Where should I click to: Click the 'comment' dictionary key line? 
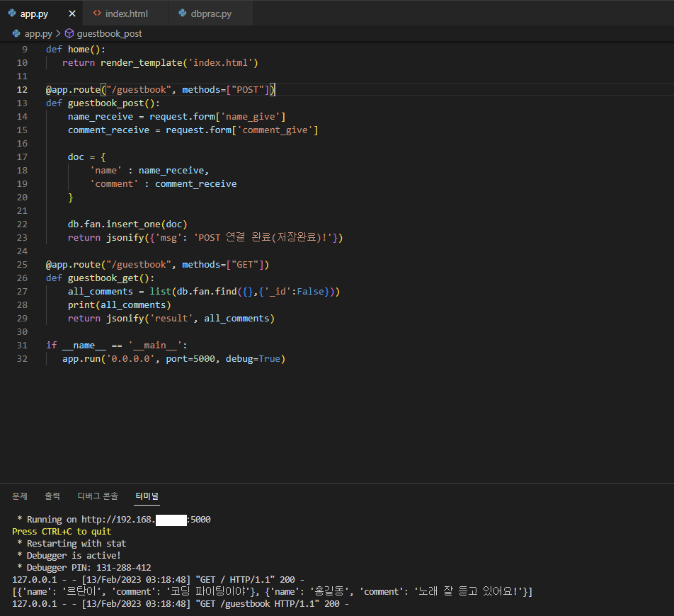click(x=164, y=183)
